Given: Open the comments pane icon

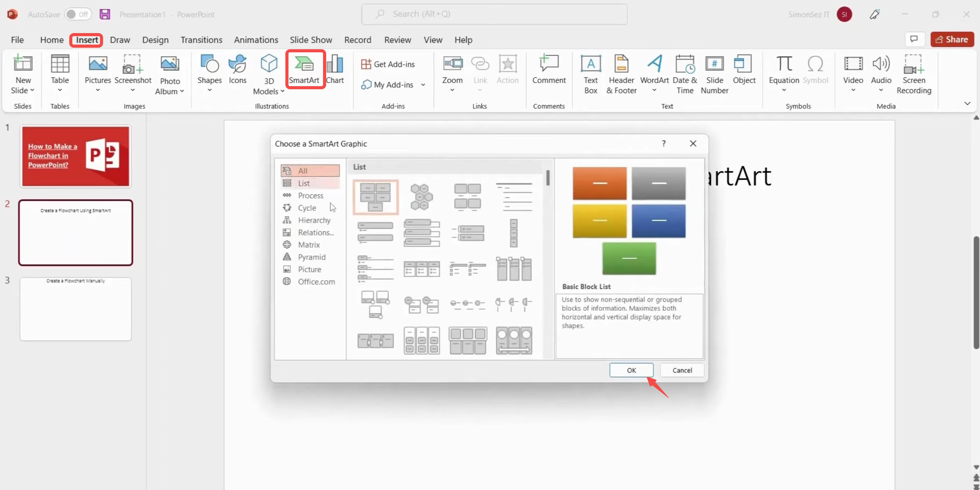Looking at the screenshot, I should click(914, 39).
